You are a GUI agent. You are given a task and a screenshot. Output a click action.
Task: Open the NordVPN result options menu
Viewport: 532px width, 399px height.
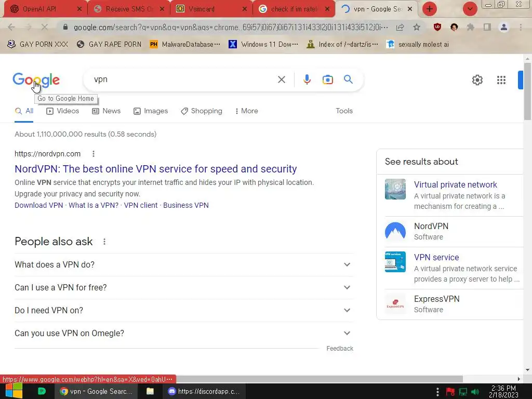[x=94, y=154]
